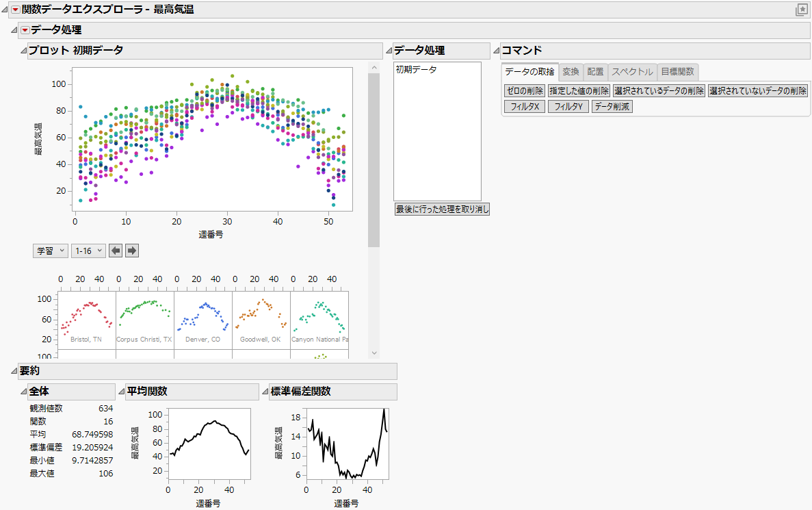Image resolution: width=812 pixels, height=510 pixels.
Task: Open the red triangle menu beside データ処理
Action: pyautogui.click(x=25, y=30)
